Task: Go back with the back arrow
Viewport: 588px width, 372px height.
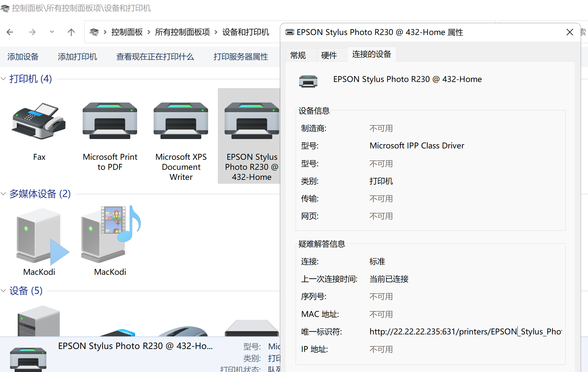Action: pyautogui.click(x=10, y=32)
